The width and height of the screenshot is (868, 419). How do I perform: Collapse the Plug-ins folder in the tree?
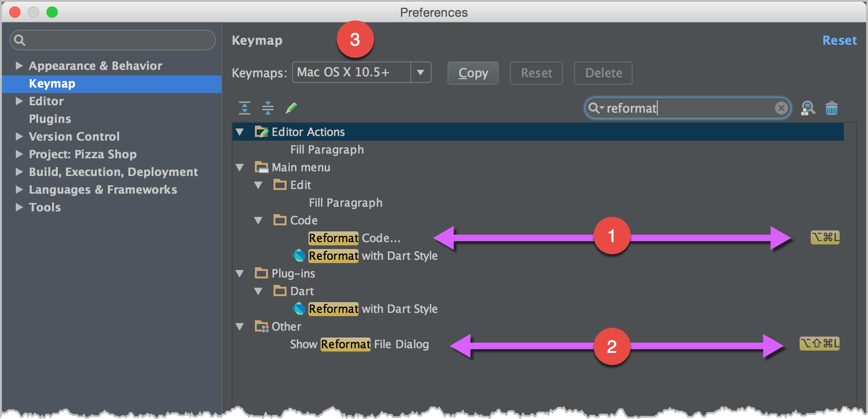tap(240, 273)
